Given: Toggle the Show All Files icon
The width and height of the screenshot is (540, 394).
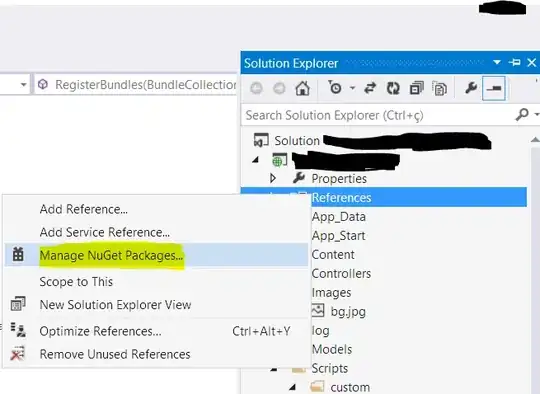Looking at the screenshot, I should 439,89.
